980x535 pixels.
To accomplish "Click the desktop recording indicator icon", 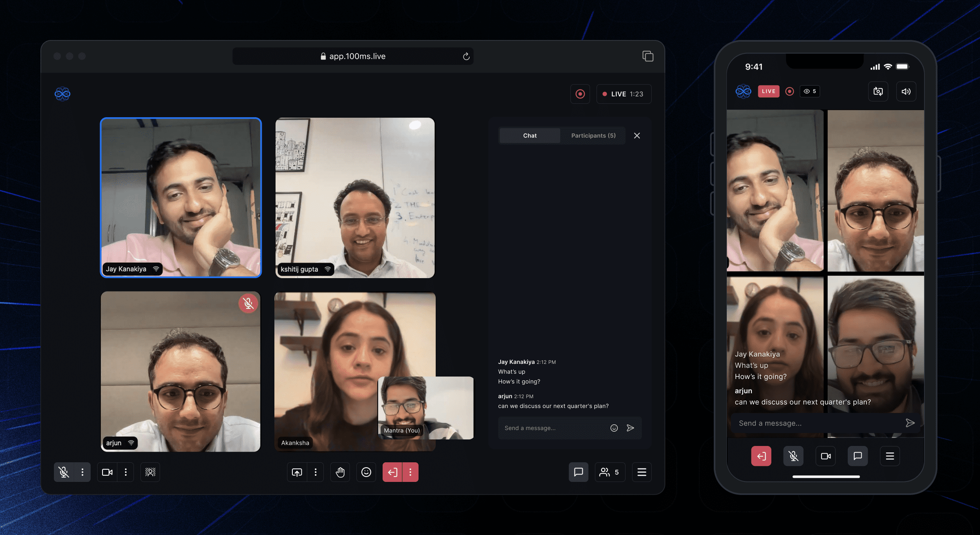I will (580, 94).
